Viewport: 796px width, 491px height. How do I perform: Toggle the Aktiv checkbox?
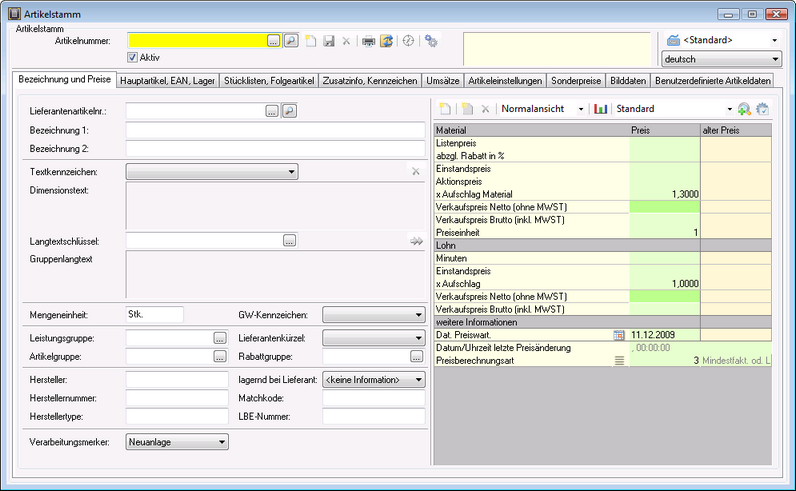132,57
